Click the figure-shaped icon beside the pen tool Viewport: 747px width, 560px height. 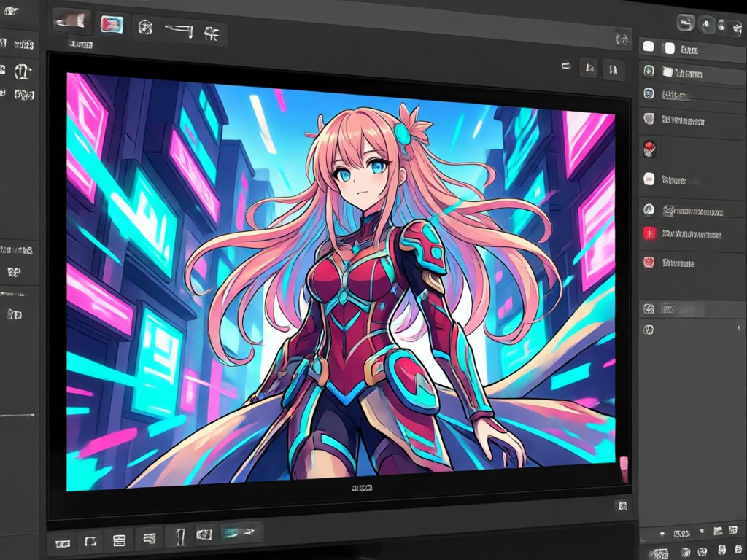tap(211, 34)
